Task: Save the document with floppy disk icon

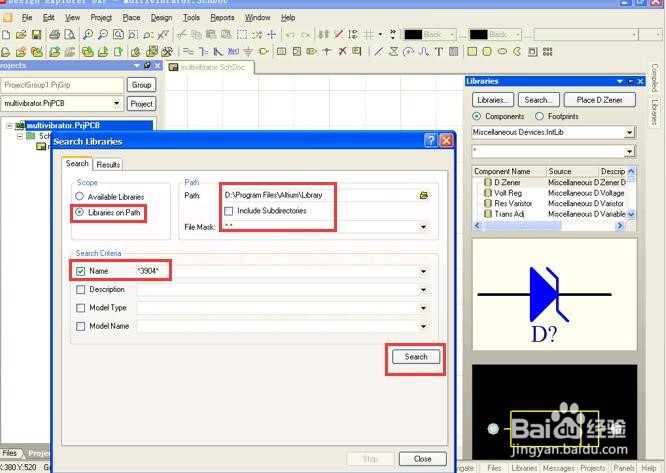Action: click(x=37, y=34)
